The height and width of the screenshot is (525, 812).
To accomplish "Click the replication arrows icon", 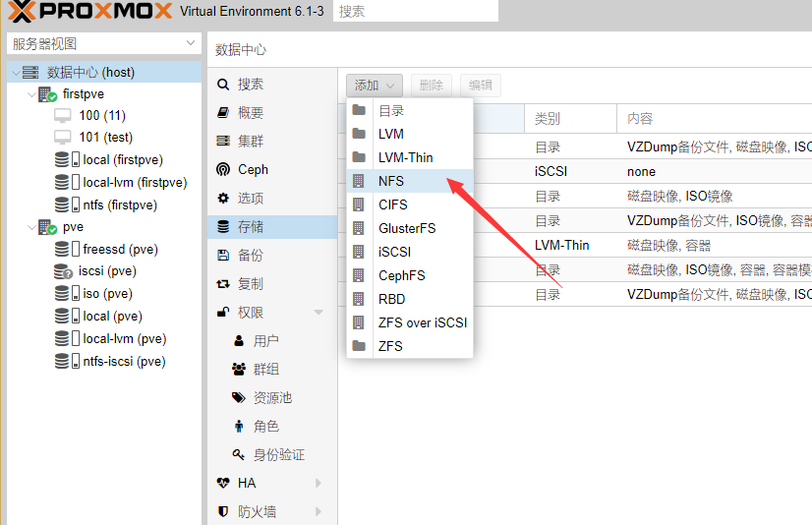I will 223,284.
